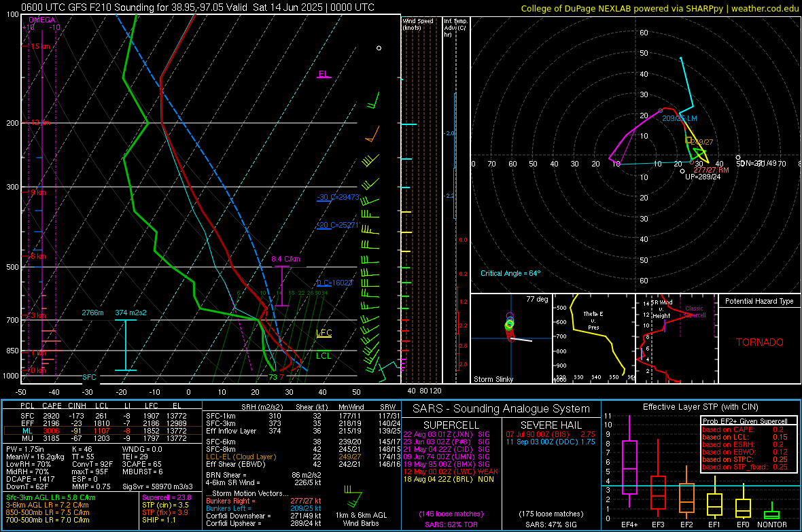802x532 pixels.
Task: Click the '277/27 RM' hodograph label
Action: point(711,170)
